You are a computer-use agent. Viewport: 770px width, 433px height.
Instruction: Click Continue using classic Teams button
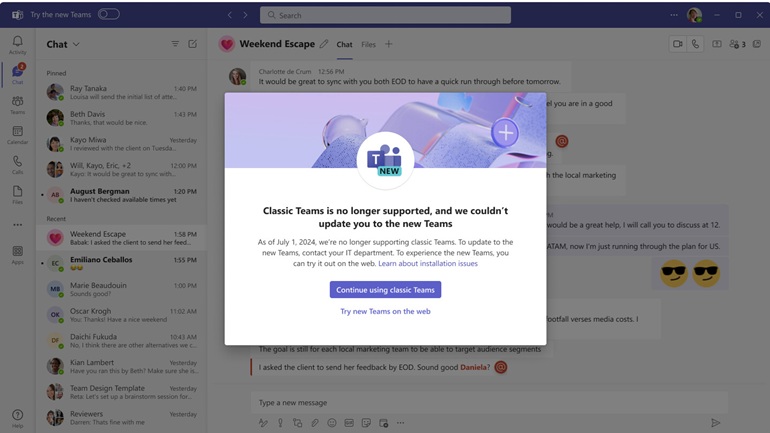385,290
